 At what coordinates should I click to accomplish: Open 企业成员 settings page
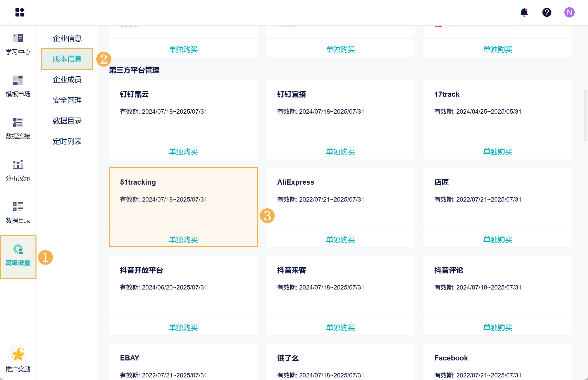point(67,79)
